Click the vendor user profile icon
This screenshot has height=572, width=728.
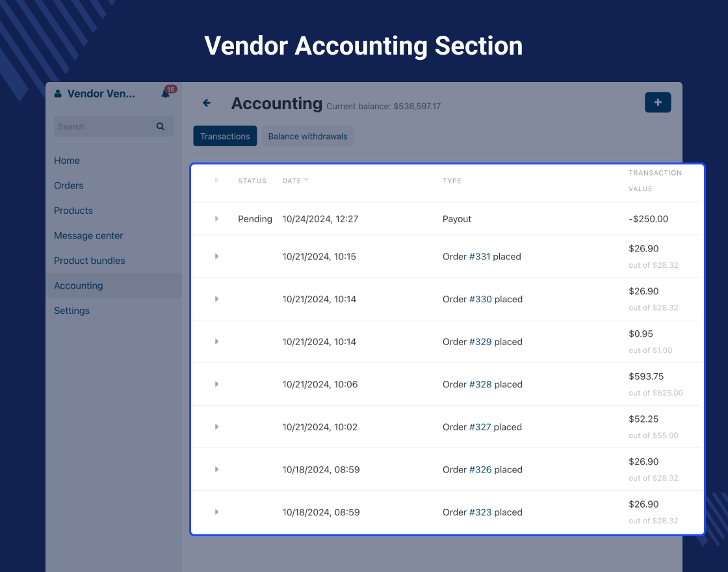point(58,94)
